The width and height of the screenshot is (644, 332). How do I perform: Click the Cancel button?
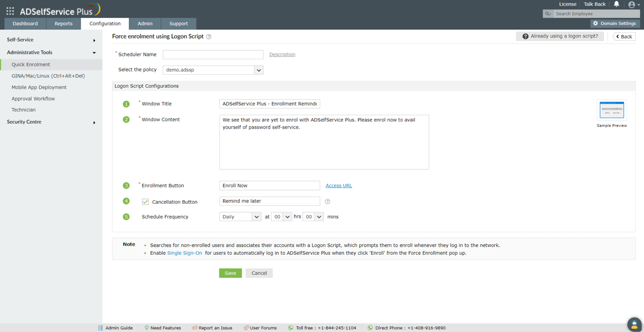coord(259,273)
